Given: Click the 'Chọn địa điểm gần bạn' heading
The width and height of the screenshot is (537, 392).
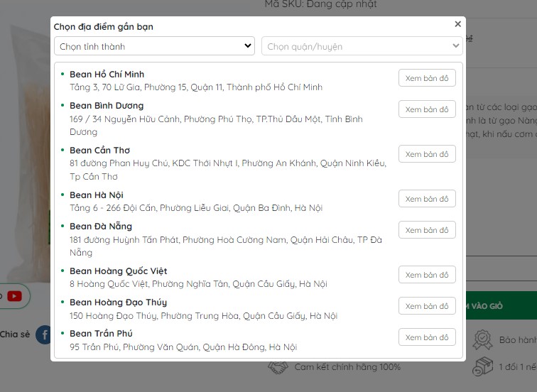Looking at the screenshot, I should pos(104,27).
